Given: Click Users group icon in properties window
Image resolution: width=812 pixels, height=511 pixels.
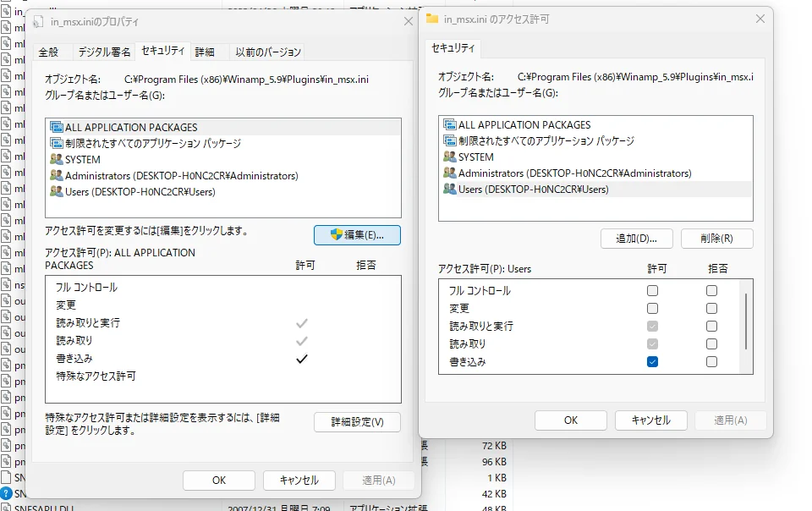Looking at the screenshot, I should [x=57, y=192].
